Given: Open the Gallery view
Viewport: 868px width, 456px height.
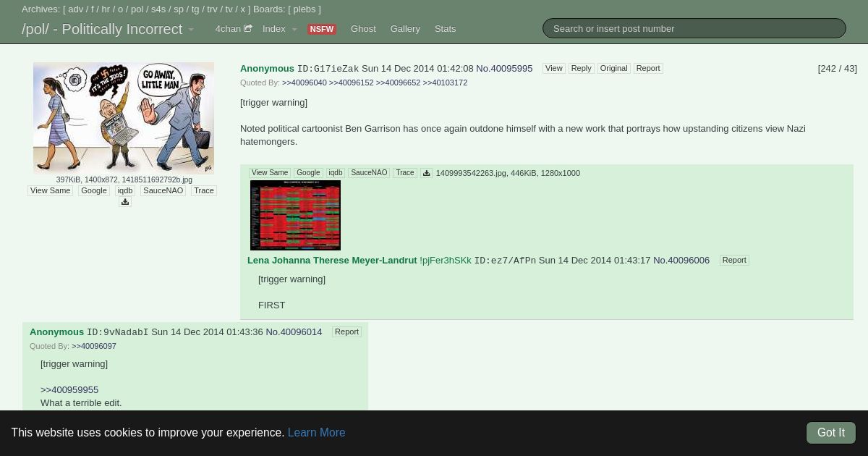Looking at the screenshot, I should [405, 29].
